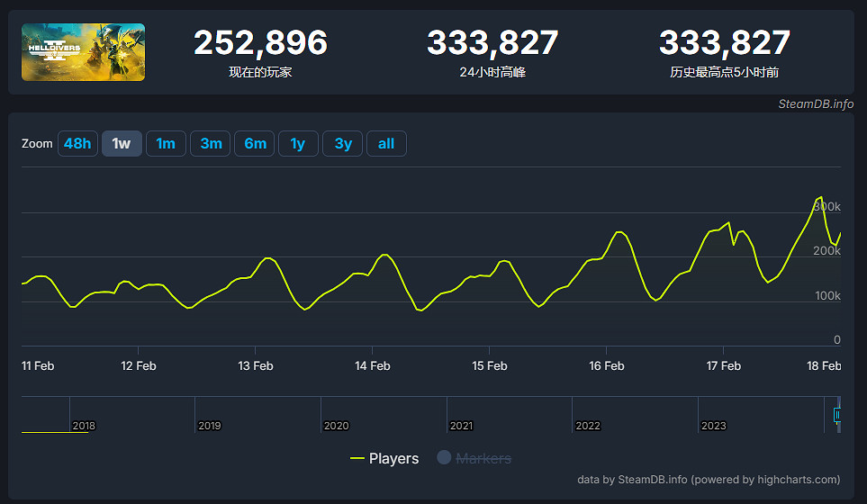Switch zoom range to 1m
This screenshot has width=867, height=504.
(166, 144)
